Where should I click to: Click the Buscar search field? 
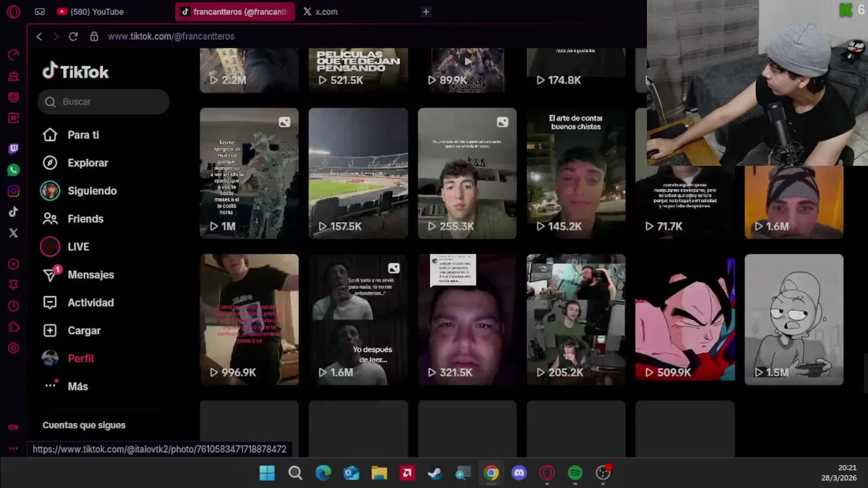pos(103,102)
